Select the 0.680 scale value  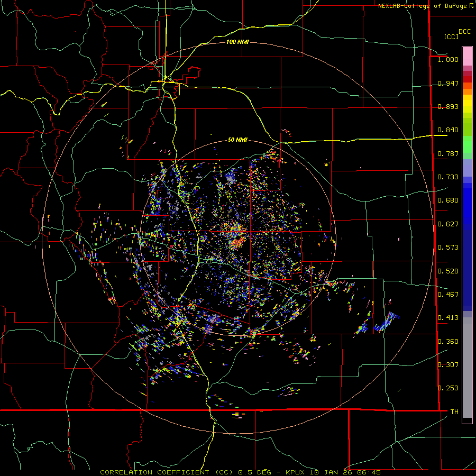[448, 200]
